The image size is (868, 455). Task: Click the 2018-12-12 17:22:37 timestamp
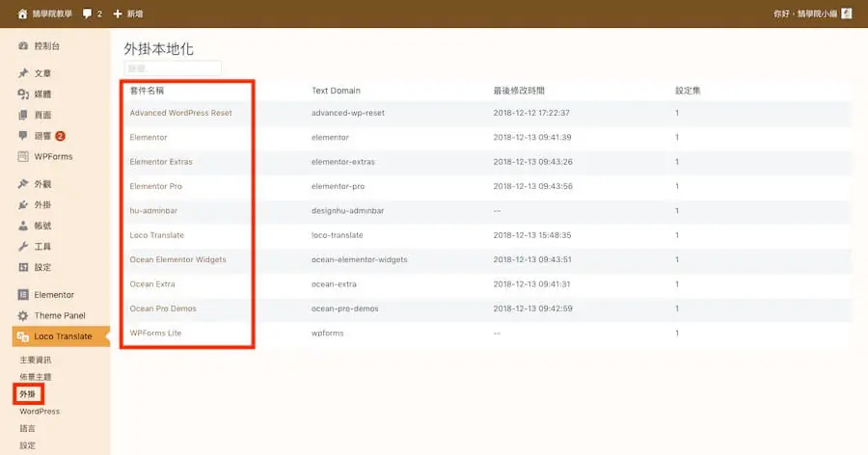coord(530,113)
